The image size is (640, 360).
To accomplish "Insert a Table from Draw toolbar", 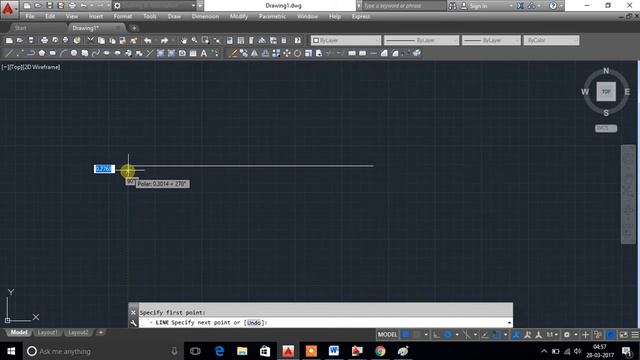I will (193, 53).
